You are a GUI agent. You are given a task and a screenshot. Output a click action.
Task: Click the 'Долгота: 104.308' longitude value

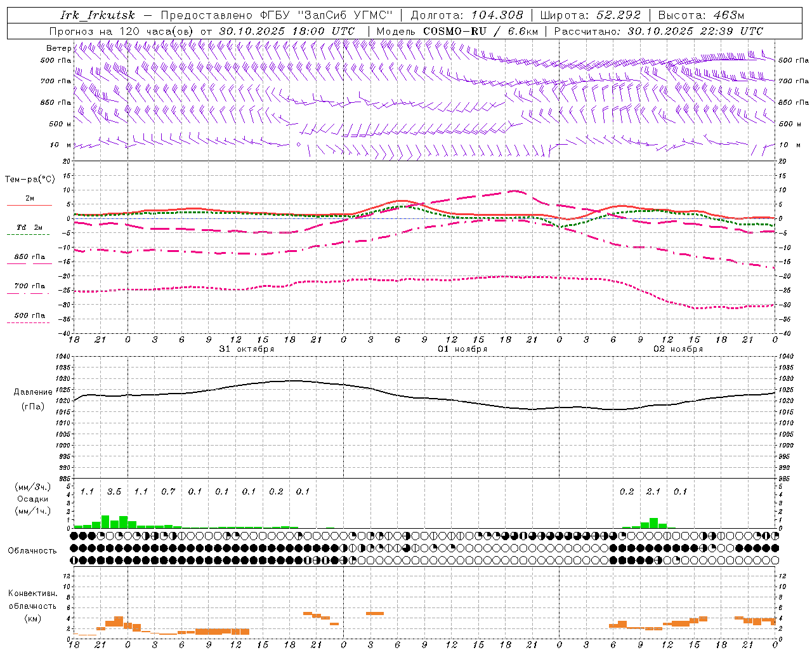467,15
